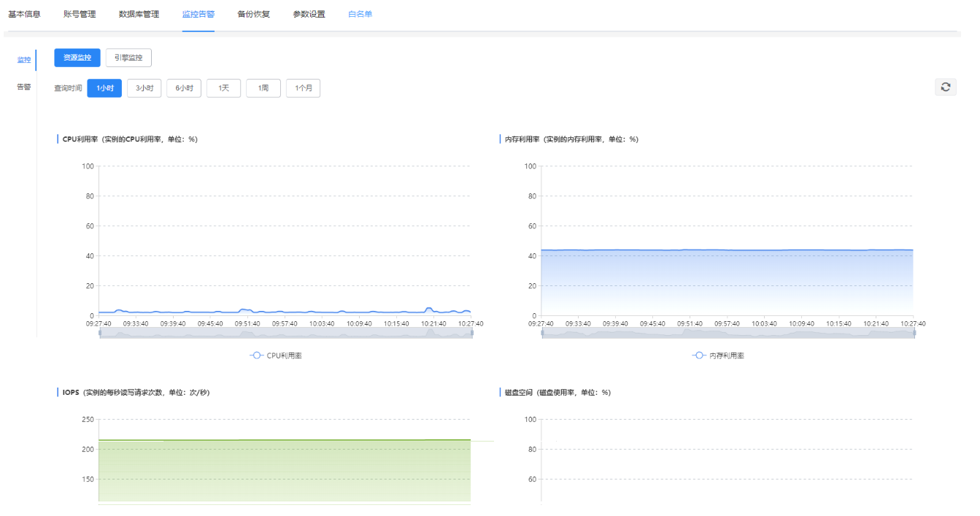The height and width of the screenshot is (516, 980).
Task: Click the 磁盘空间 chart title
Action: 557,392
